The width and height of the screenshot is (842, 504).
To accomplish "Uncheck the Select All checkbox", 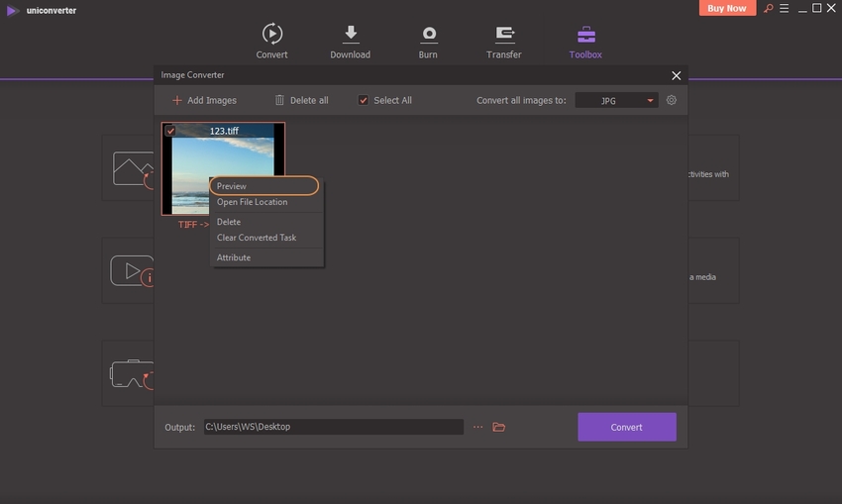I will [x=364, y=100].
